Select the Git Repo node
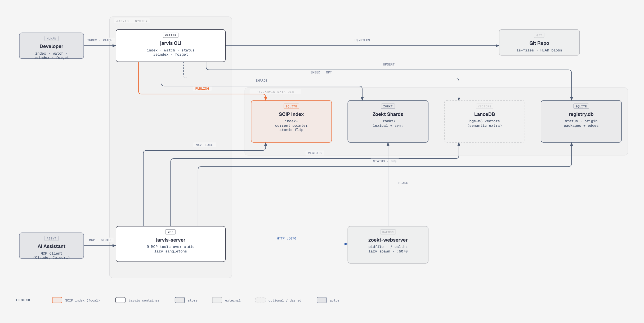Screen dimensions: 644x323 click(539, 42)
